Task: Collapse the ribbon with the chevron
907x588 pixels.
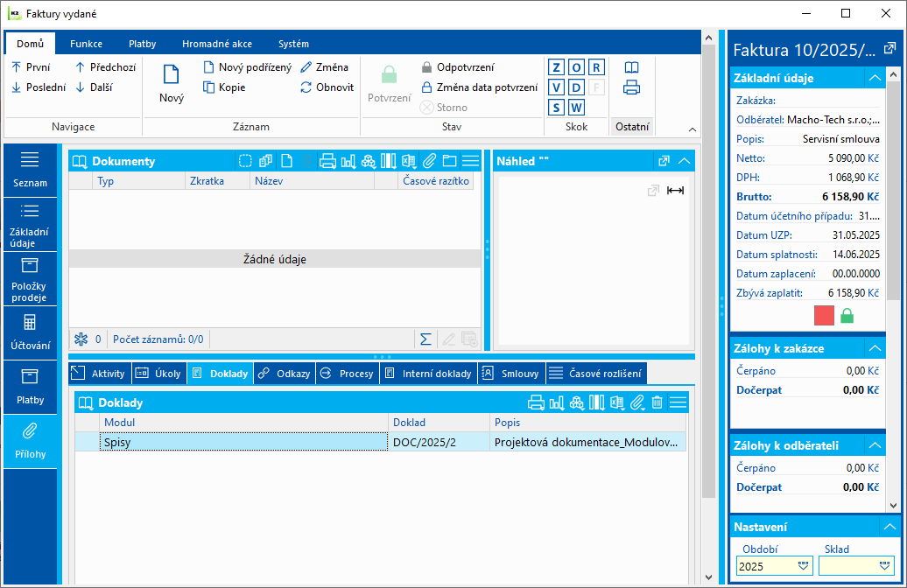Action: click(x=693, y=129)
